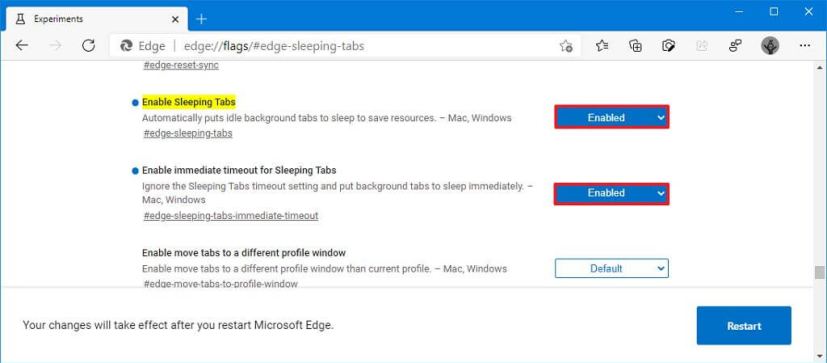Viewport: 827px width, 363px height.
Task: Click the Restart button
Action: [x=744, y=326]
